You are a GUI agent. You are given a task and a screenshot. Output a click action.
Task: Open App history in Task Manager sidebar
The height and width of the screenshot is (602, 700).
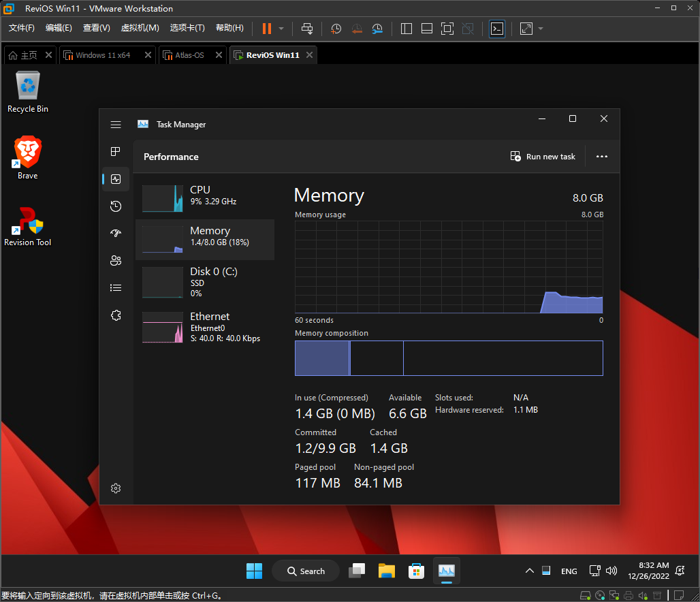click(x=116, y=206)
